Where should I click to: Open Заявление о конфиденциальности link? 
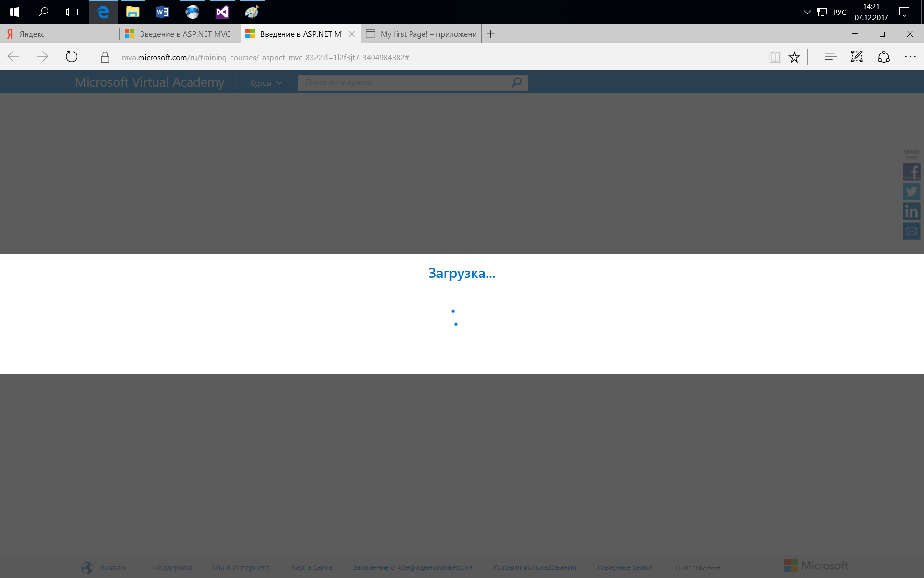click(x=412, y=567)
